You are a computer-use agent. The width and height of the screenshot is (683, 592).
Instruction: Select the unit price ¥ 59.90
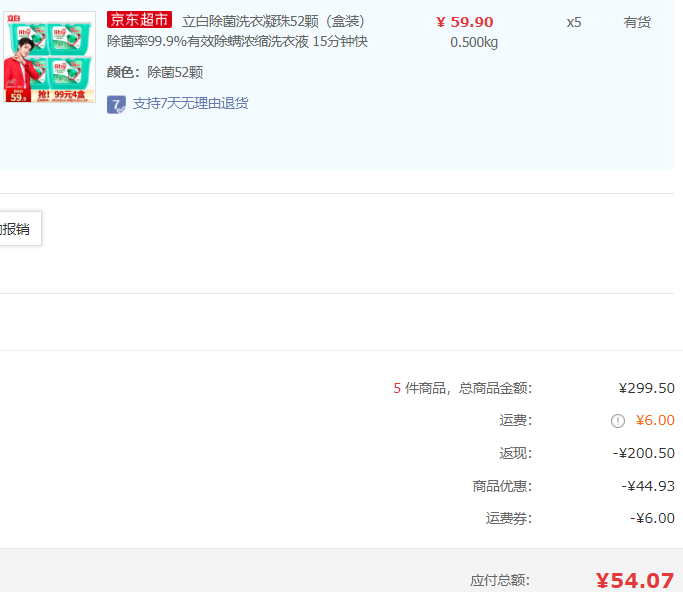coord(465,22)
